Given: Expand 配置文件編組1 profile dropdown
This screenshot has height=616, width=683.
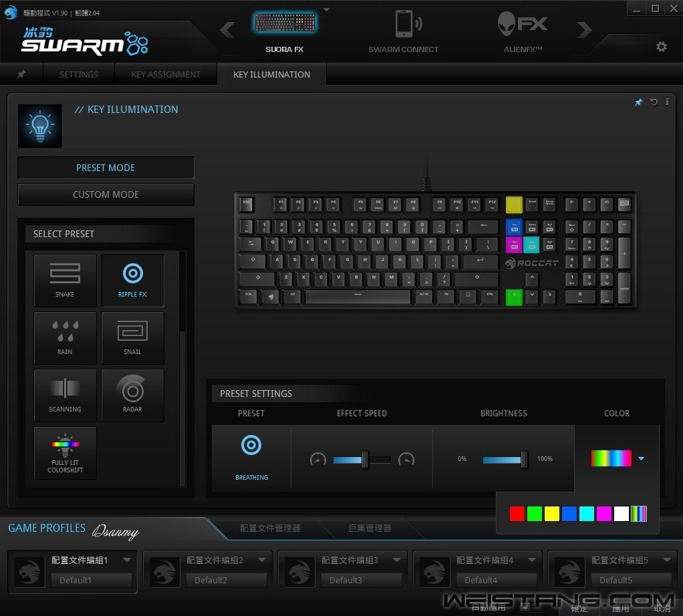Looking at the screenshot, I should [x=127, y=560].
